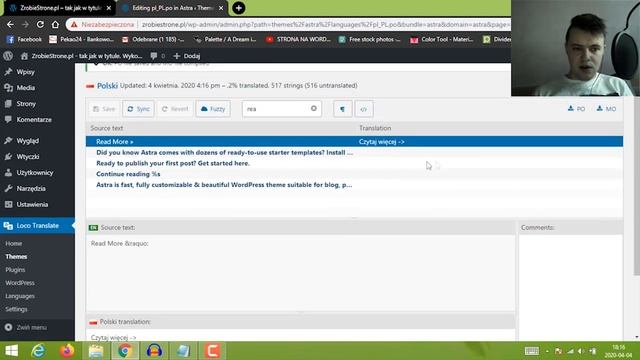Open Loco Translate Themes submenu
Viewport: 640px width, 360px height.
point(16,257)
